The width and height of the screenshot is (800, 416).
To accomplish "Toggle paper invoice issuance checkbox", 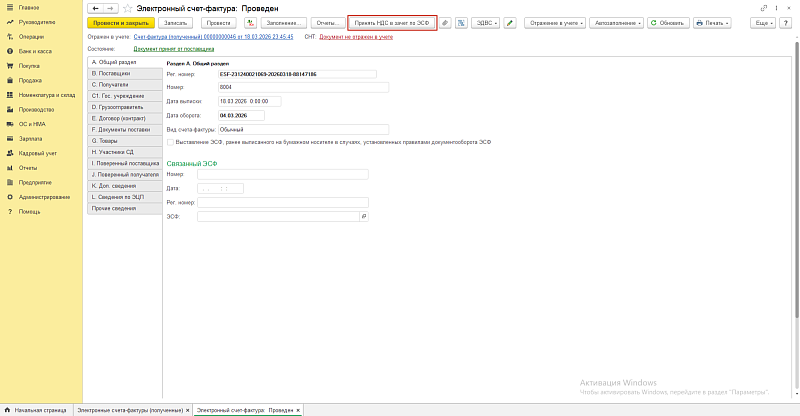I will pos(169,143).
